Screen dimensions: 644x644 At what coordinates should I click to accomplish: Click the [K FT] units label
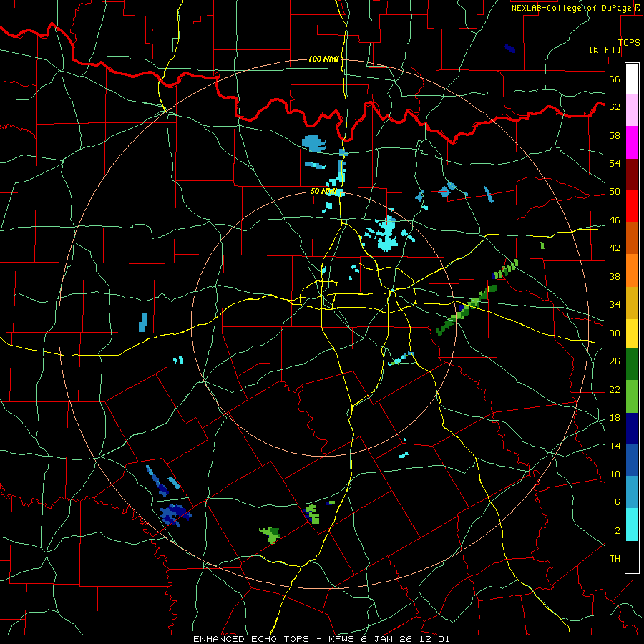(x=605, y=49)
